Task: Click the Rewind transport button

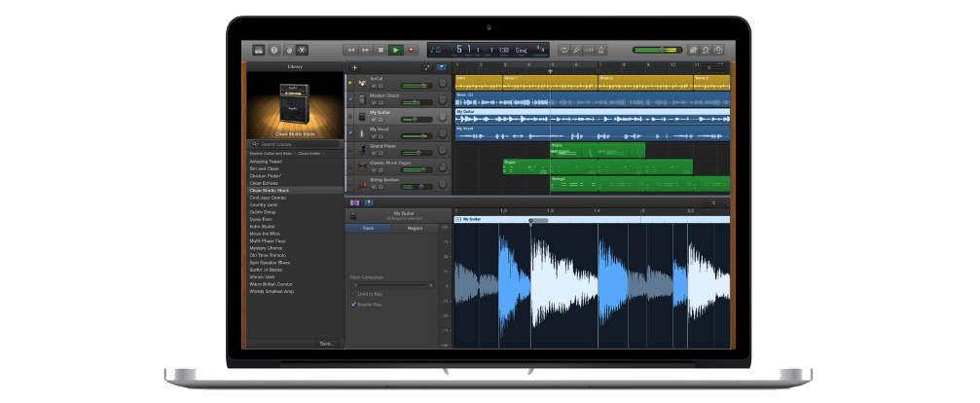Action: (351, 50)
